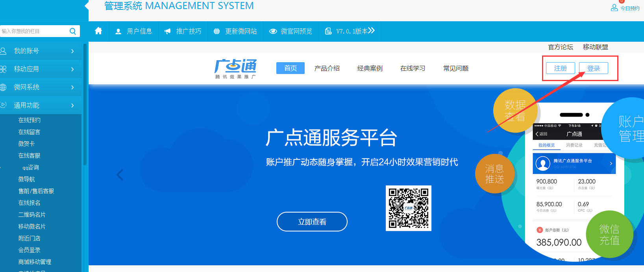Collapse the sidebar with the white arrow
Screen dimensions: 644x272
coord(87,6)
